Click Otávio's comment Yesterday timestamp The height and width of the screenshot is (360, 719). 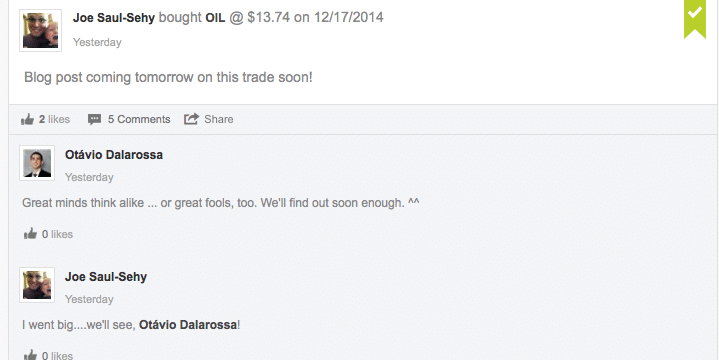point(89,177)
